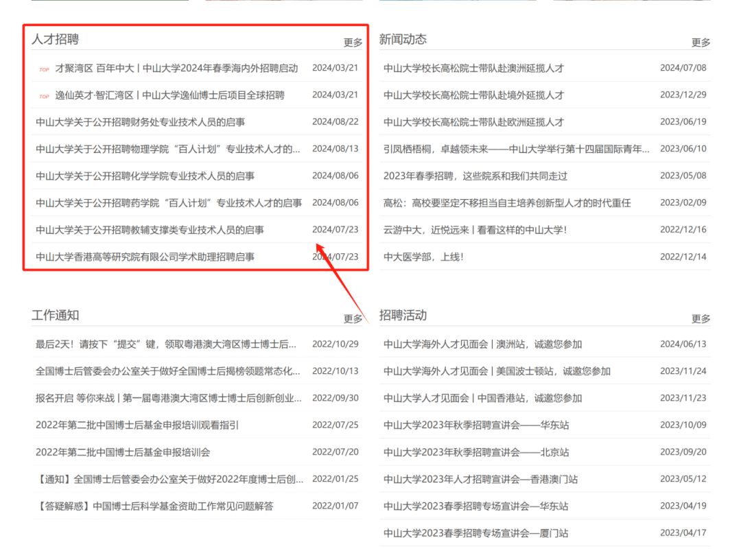
Task: Open 2023年人才招聘宣讲会 香港澳门站
Action: (480, 479)
